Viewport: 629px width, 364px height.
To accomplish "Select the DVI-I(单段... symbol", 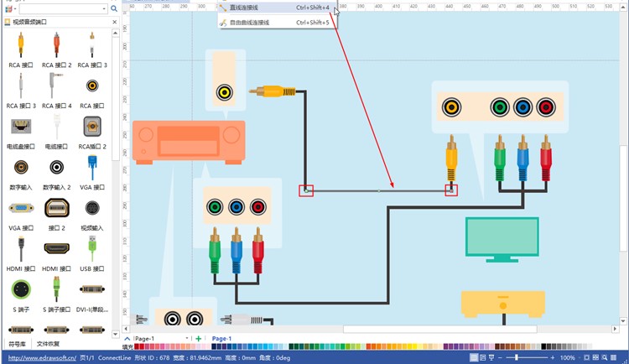I will click(x=92, y=289).
